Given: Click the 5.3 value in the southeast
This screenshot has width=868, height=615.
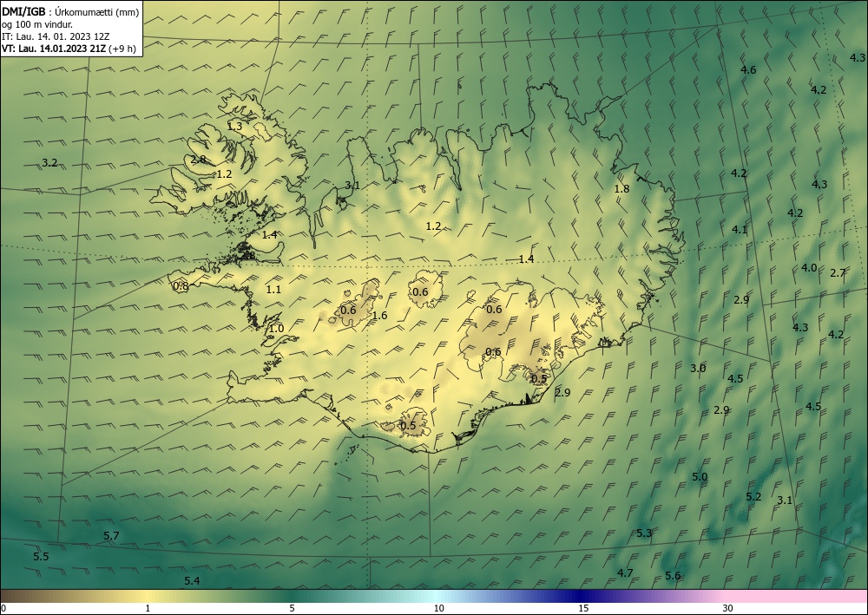Looking at the screenshot, I should click(644, 533).
